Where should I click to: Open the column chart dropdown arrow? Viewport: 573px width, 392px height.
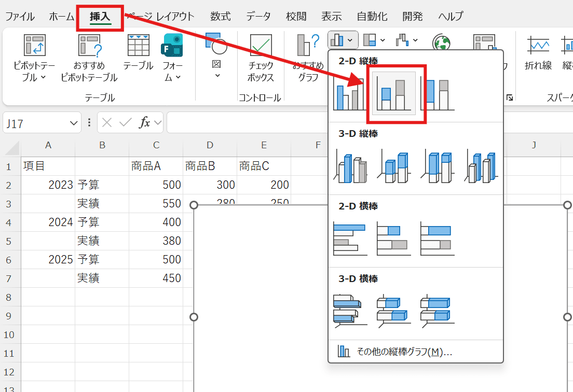click(x=351, y=40)
